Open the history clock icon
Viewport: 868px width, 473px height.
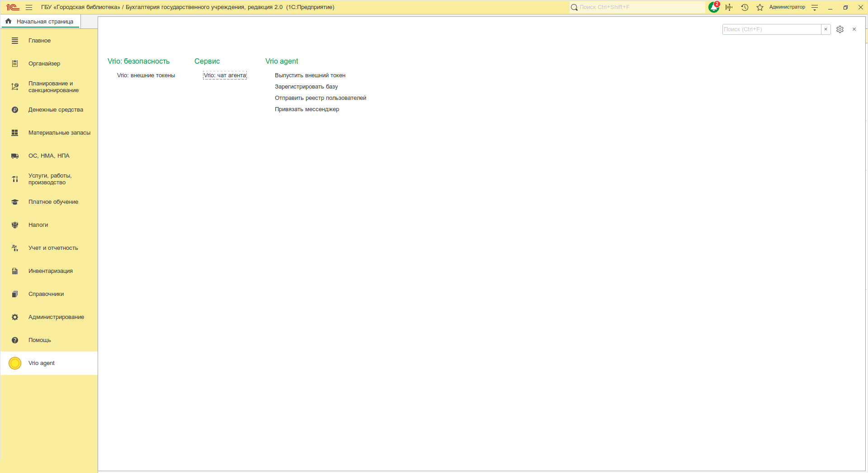(x=745, y=7)
